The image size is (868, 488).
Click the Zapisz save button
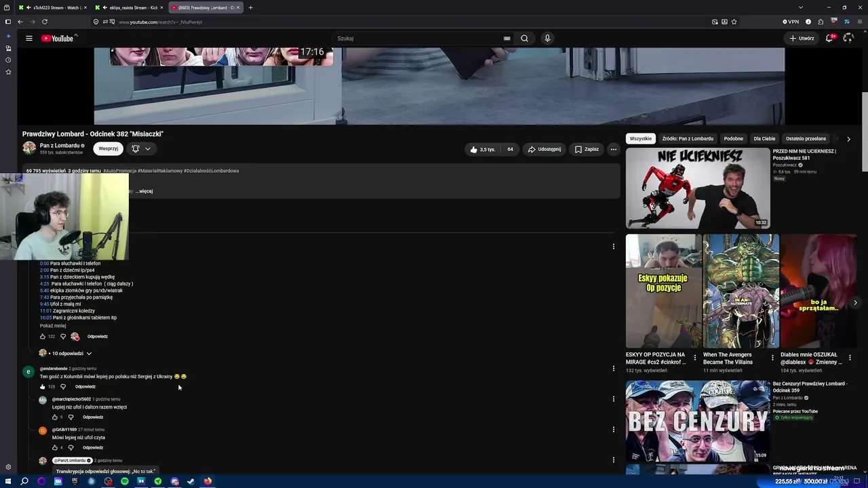[587, 149]
